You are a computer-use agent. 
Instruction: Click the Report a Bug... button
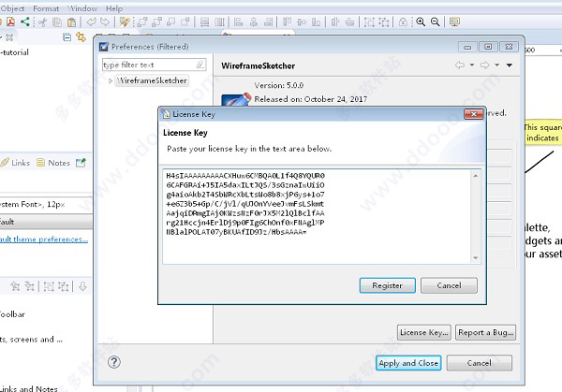[485, 332]
